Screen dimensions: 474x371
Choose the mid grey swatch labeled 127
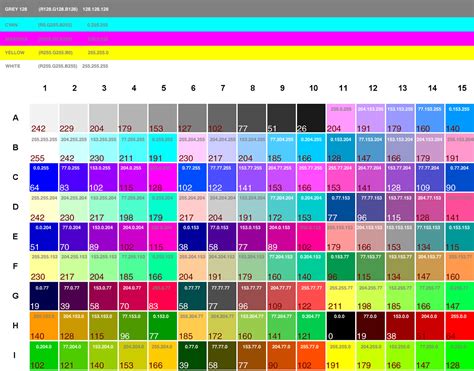click(x=192, y=118)
